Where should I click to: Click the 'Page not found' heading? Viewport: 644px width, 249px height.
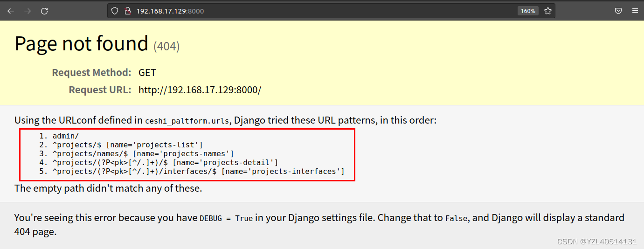(x=82, y=44)
